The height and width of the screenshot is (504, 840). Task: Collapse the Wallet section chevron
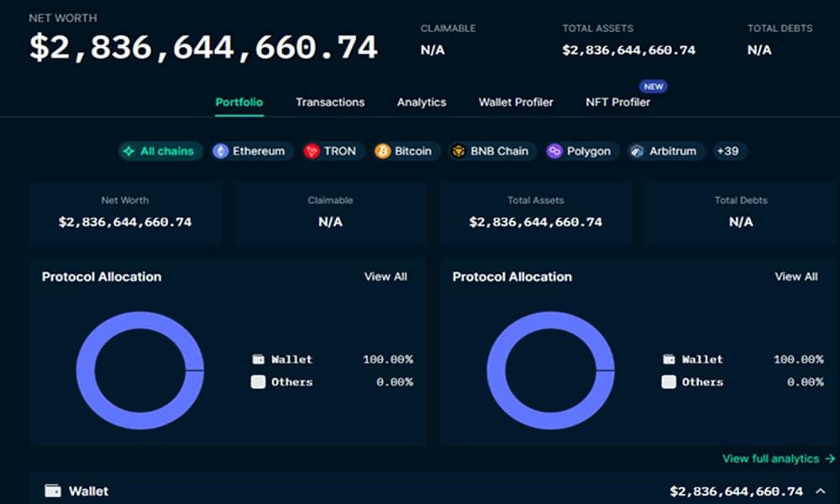[821, 491]
